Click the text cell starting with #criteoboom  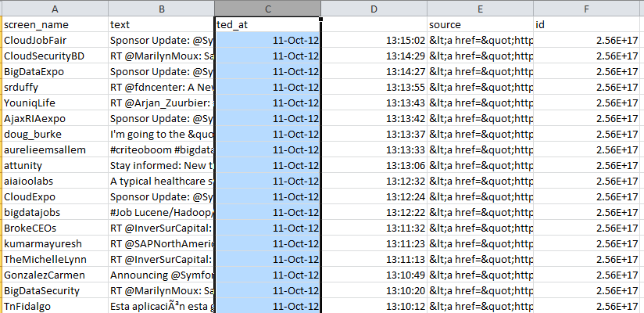pos(160,149)
